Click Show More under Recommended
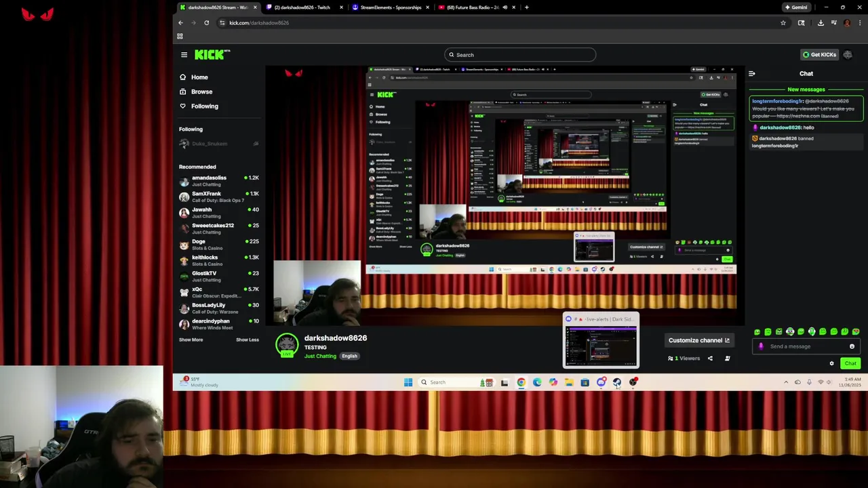The image size is (868, 488). (x=191, y=340)
